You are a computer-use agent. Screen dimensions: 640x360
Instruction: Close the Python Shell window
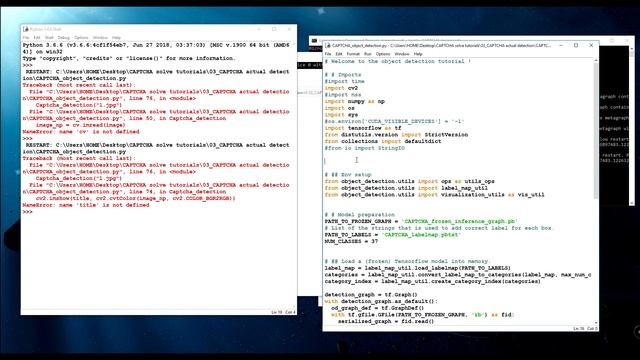tap(289, 29)
